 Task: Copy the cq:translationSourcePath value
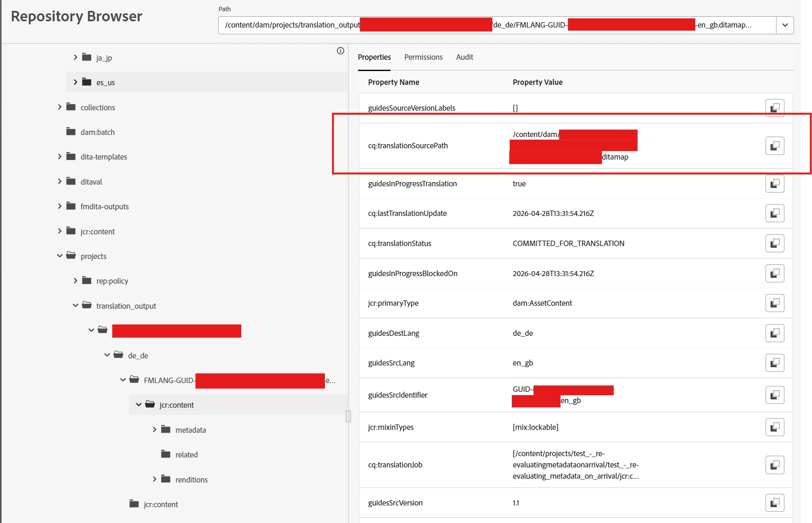point(774,146)
